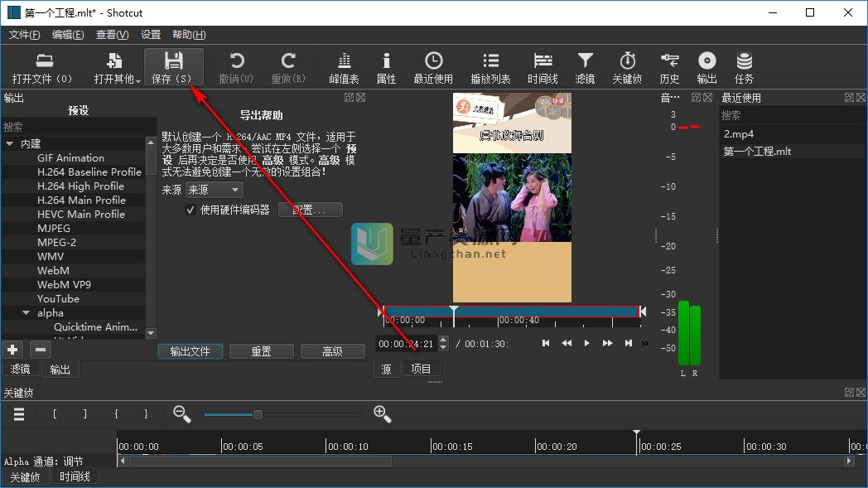
Task: Click the 输出 export toolbar icon
Action: point(707,68)
